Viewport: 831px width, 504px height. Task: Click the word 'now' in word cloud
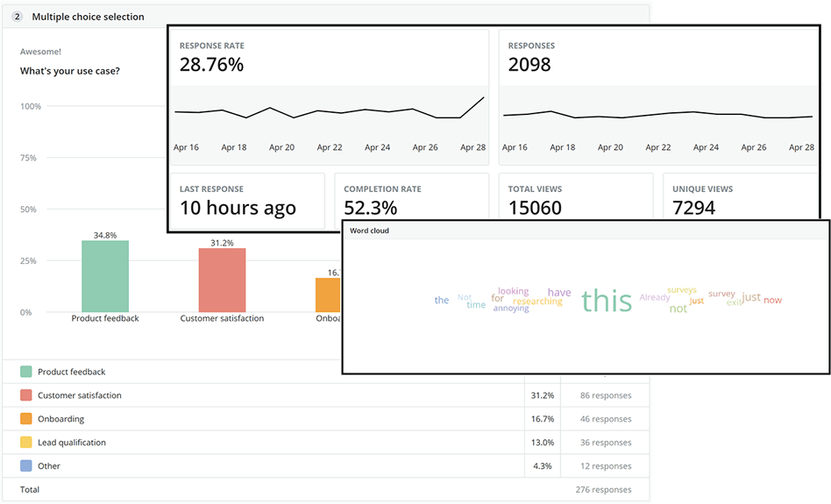772,300
